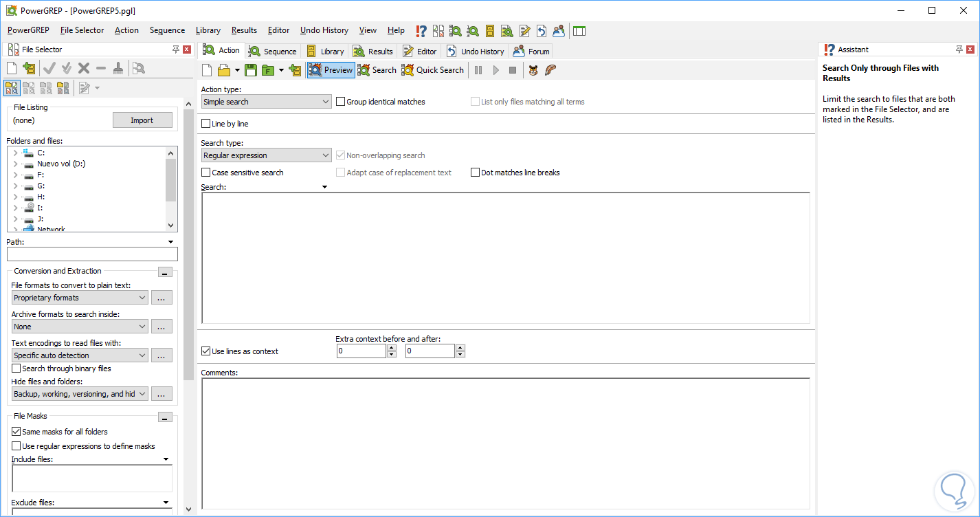Click the open action folder icon
Screen dimensions: 980x517
[x=224, y=70]
